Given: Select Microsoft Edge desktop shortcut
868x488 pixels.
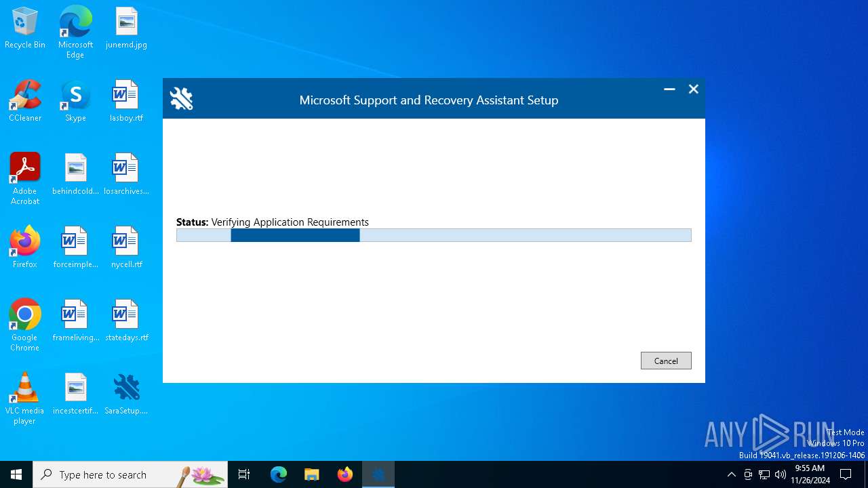Looking at the screenshot, I should (x=75, y=33).
